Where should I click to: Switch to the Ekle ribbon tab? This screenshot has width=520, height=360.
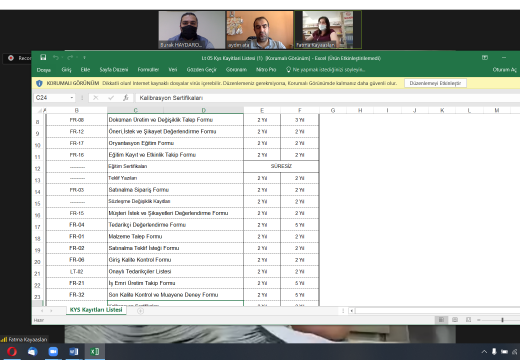(x=85, y=70)
